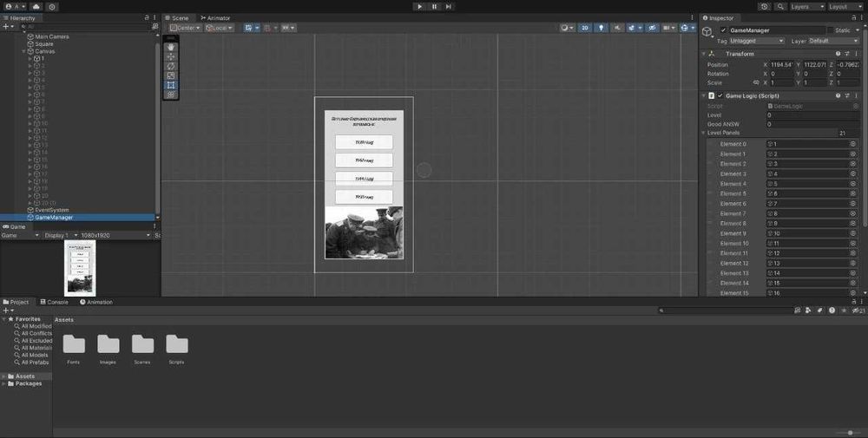868x438 pixels.
Task: Open the account dropdown
Action: click(15, 7)
